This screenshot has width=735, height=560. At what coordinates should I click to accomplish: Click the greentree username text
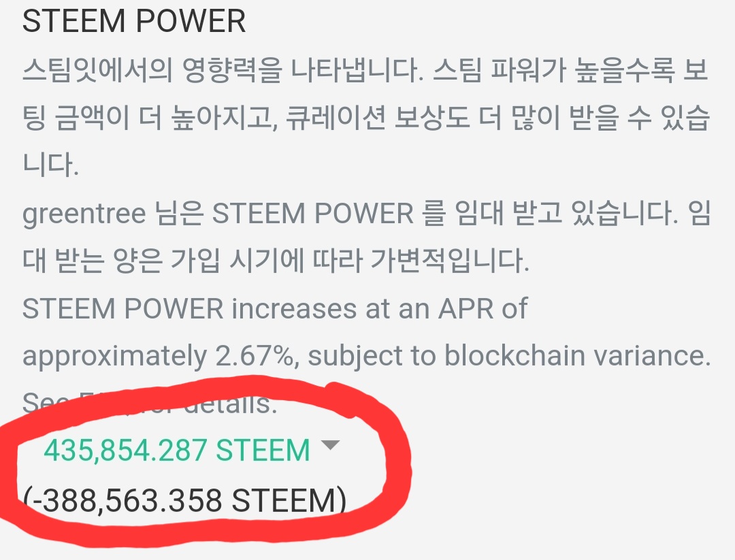coord(84,214)
